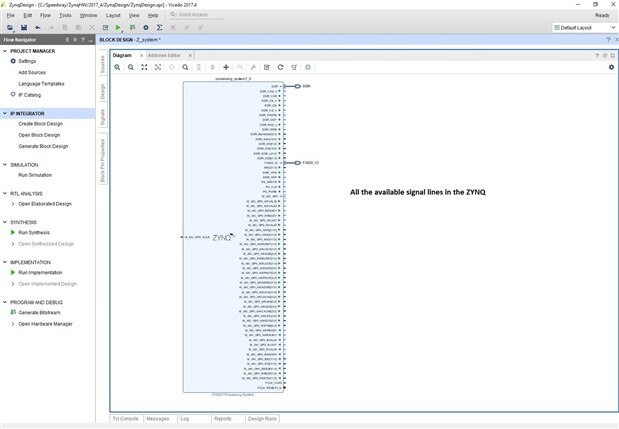Screen dimensions: 619x429
Task: Open Block Pin Properties side tab
Action: click(103, 161)
